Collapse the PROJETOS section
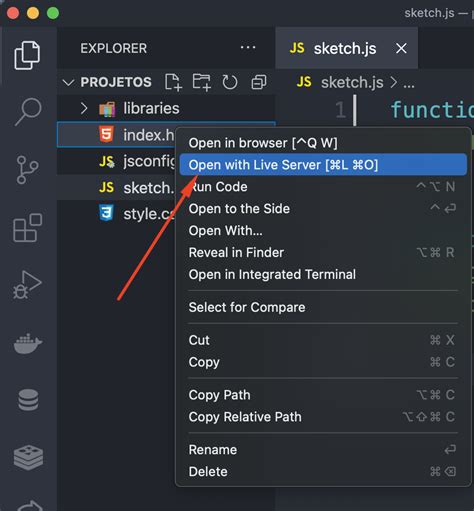The image size is (474, 511). (x=68, y=82)
